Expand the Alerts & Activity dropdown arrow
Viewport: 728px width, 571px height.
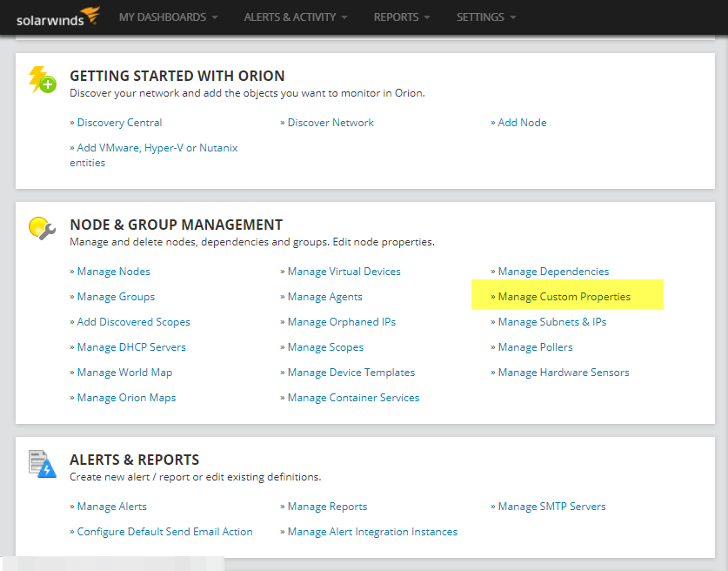pos(344,17)
